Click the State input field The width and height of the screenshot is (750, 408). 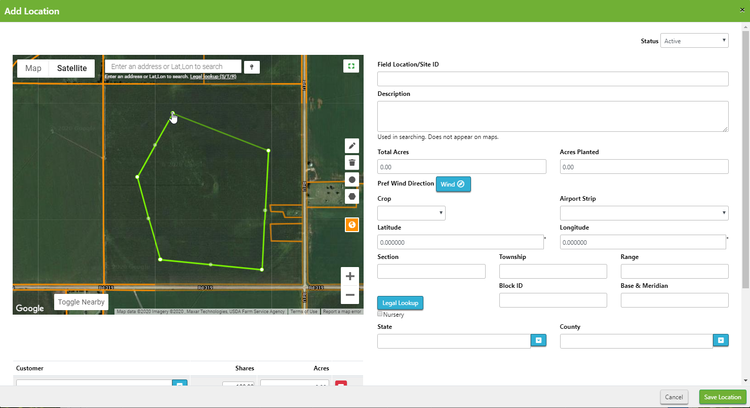coord(453,341)
